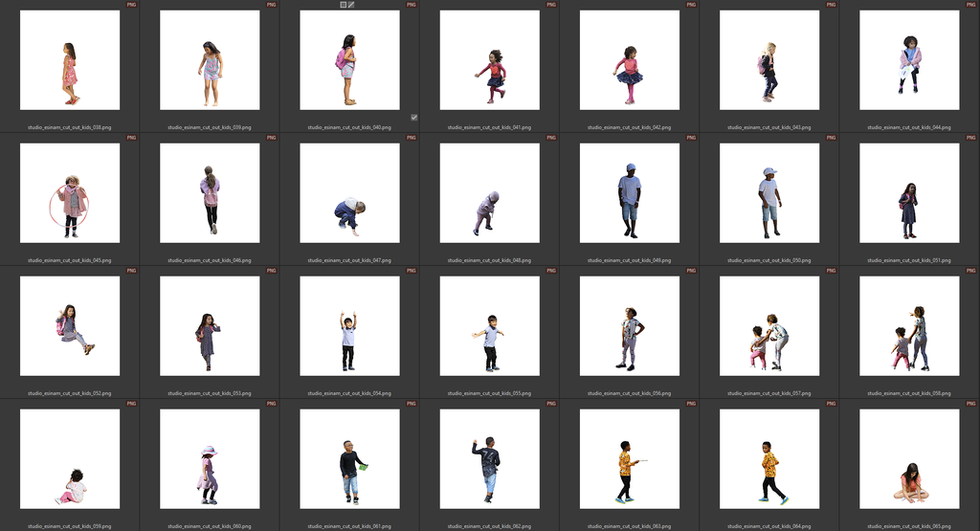Screen dimensions: 980x531
Task: Click PNG badge on kids_055 tile
Action: point(551,271)
